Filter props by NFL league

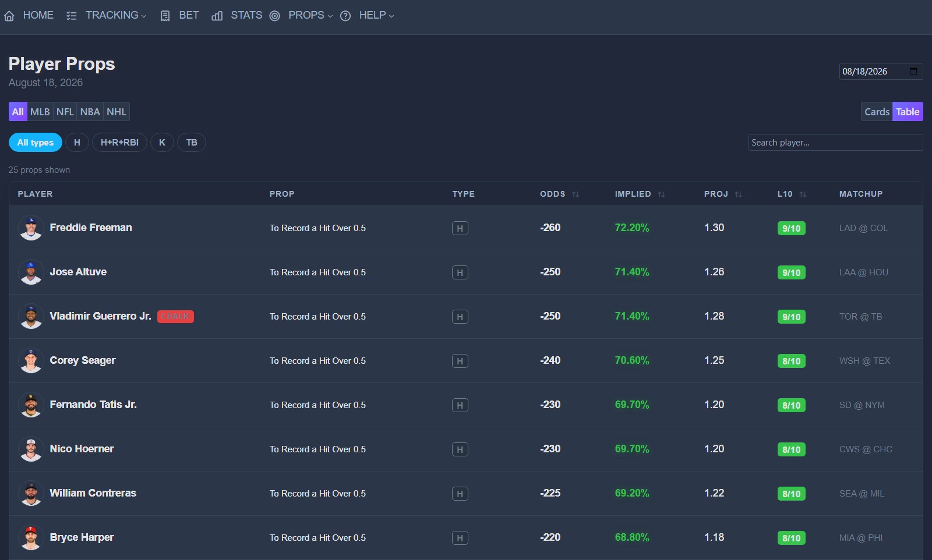[x=65, y=112]
